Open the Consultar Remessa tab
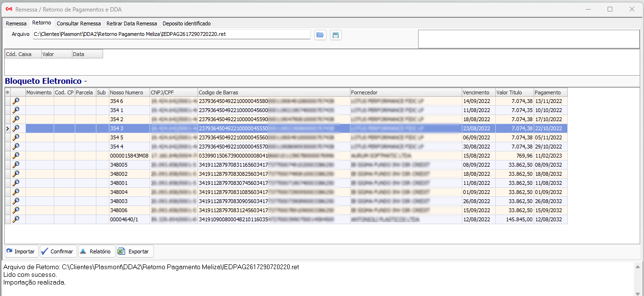 click(x=79, y=23)
